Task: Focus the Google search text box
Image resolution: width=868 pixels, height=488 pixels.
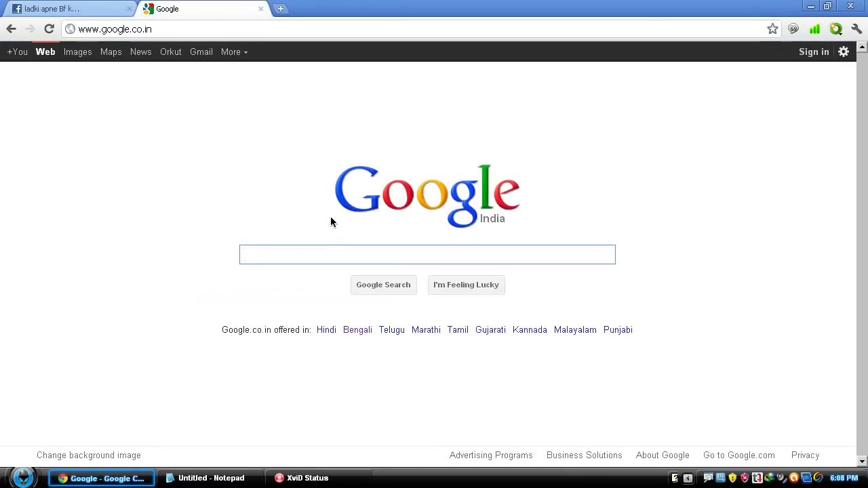Action: click(427, 254)
